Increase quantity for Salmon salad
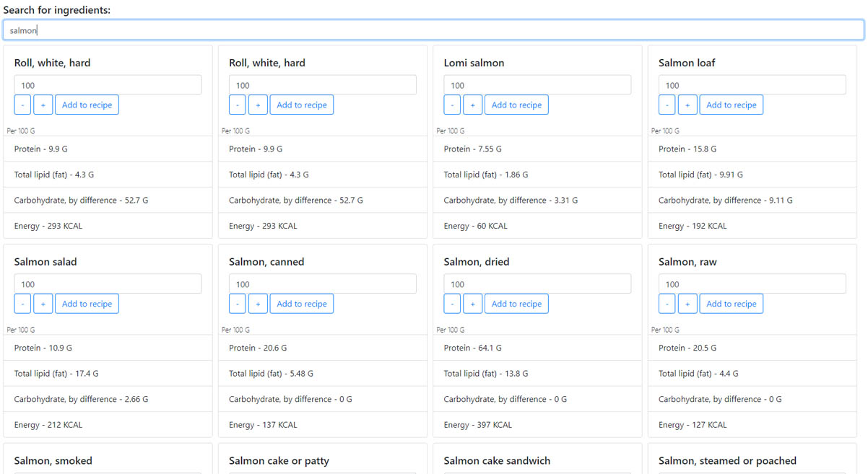This screenshot has width=868, height=474. (x=43, y=303)
